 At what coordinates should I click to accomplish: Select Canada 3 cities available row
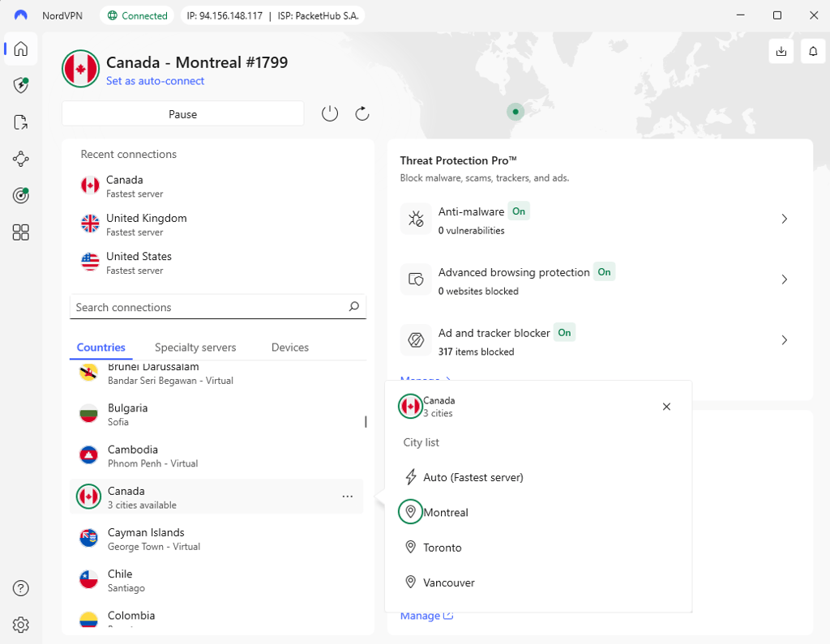216,497
